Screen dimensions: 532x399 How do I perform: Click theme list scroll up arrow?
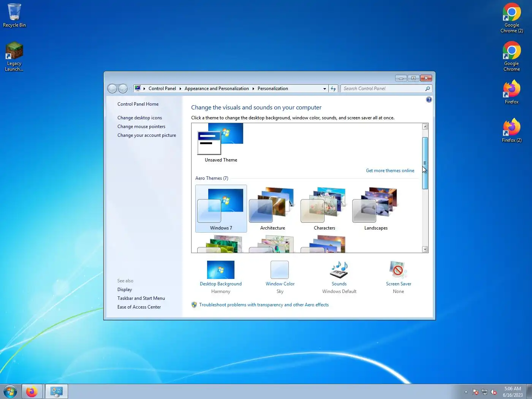tap(425, 127)
